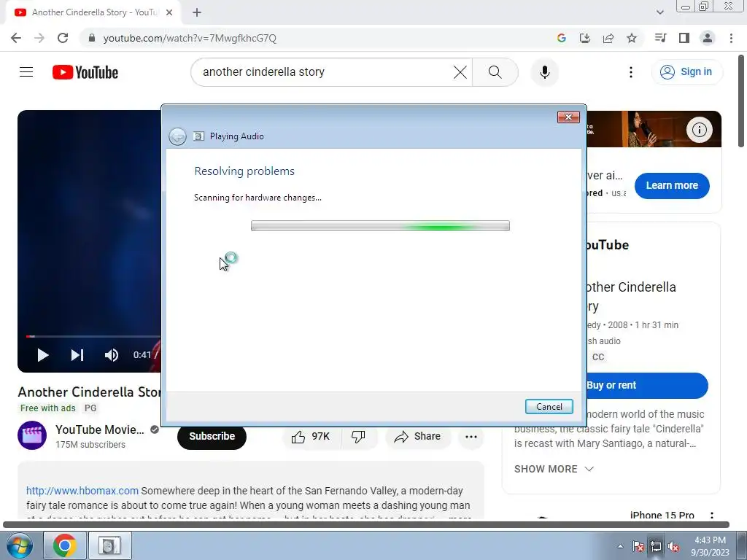747x560 pixels.
Task: Share this page icon
Action: pos(608,38)
